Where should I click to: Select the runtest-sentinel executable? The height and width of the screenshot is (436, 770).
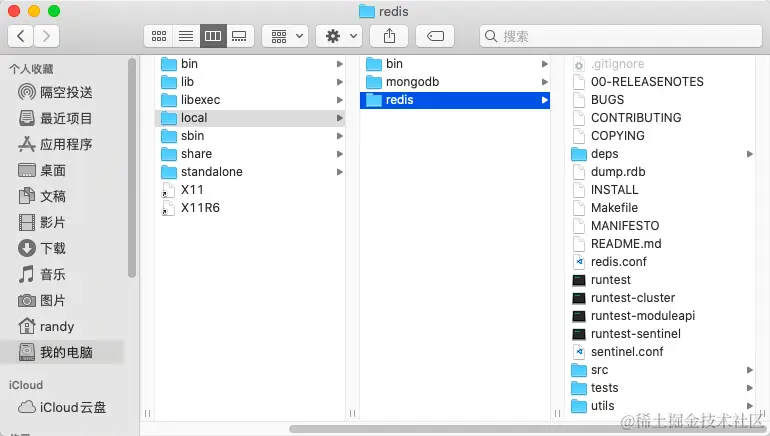coord(660,334)
